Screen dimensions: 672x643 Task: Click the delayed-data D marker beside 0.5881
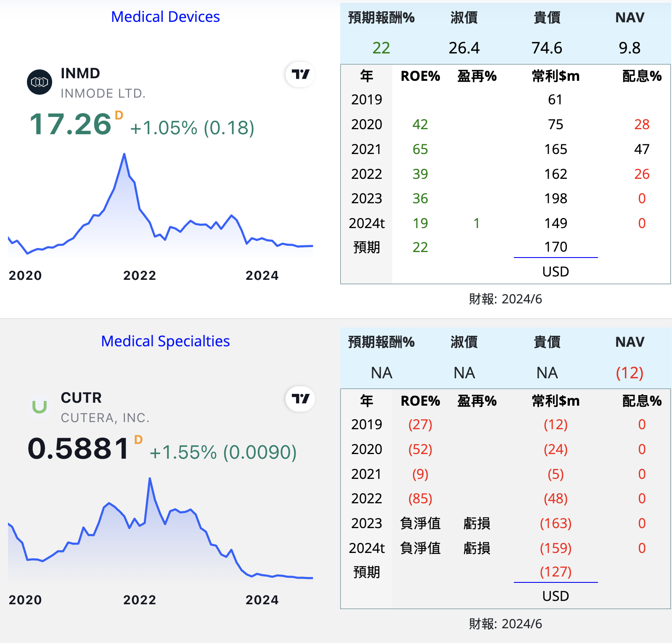138,440
